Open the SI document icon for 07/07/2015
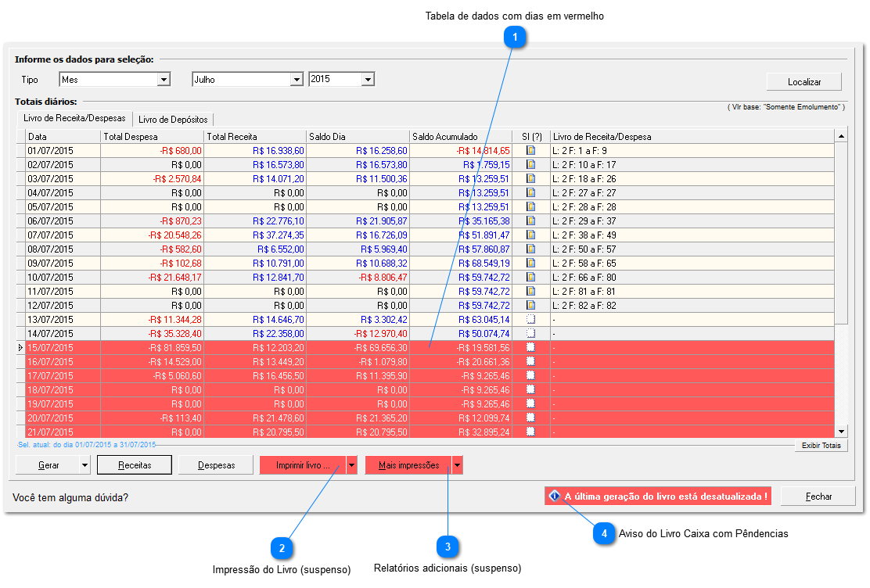The image size is (870, 588). 531,235
